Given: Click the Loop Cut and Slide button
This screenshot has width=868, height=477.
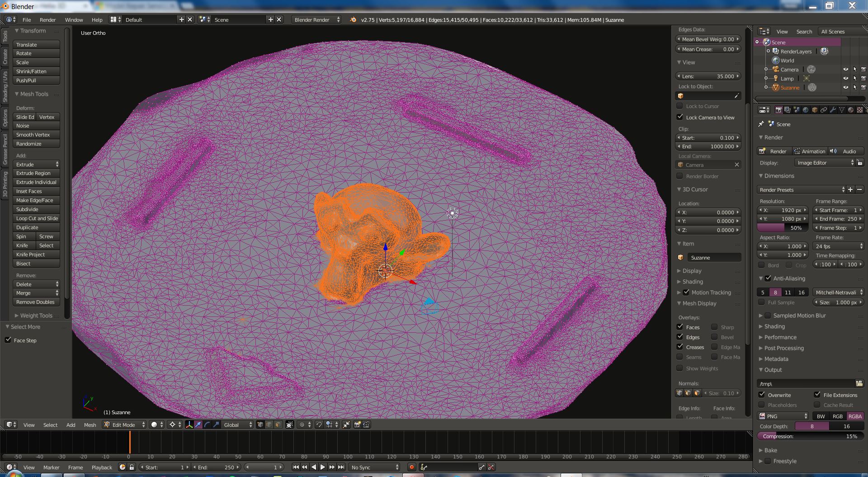Looking at the screenshot, I should (x=36, y=218).
